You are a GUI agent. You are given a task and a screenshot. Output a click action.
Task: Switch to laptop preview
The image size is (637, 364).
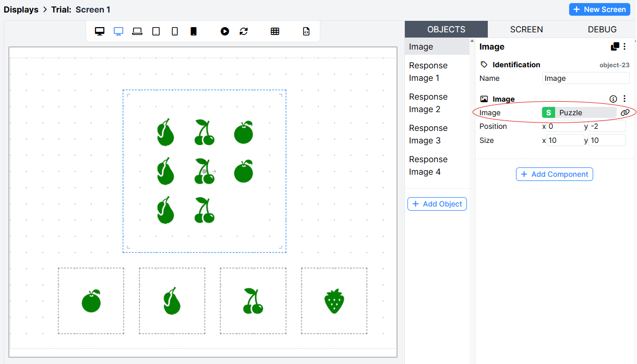pyautogui.click(x=137, y=31)
